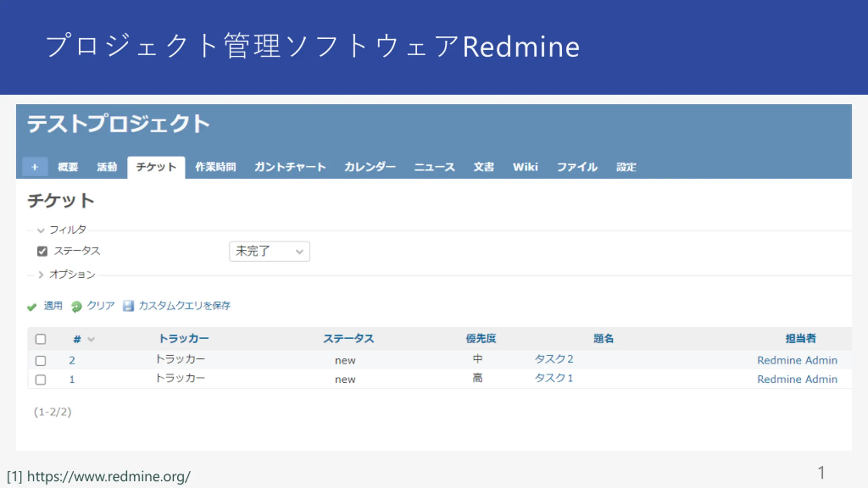Sort by 優先度 column header
The height and width of the screenshot is (488, 868).
tap(481, 339)
